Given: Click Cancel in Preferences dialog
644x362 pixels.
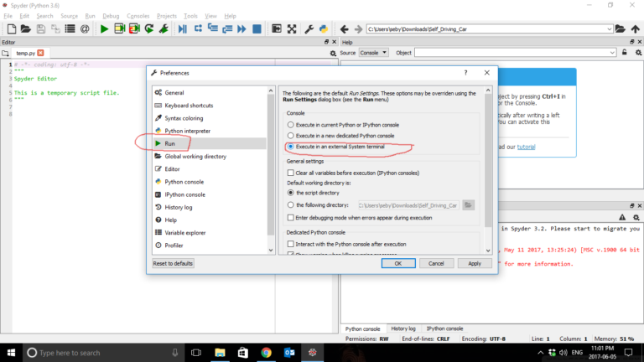Looking at the screenshot, I should [436, 263].
